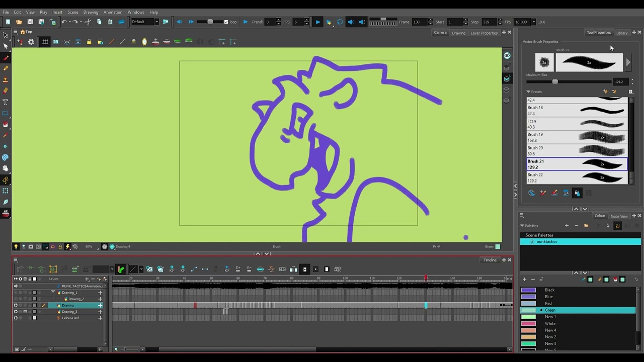The image size is (644, 362).
Task: Redo the last undone action
Action: pos(76,22)
